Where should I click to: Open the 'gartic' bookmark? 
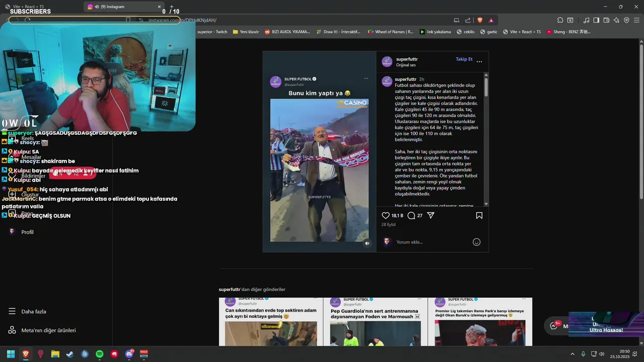489,32
